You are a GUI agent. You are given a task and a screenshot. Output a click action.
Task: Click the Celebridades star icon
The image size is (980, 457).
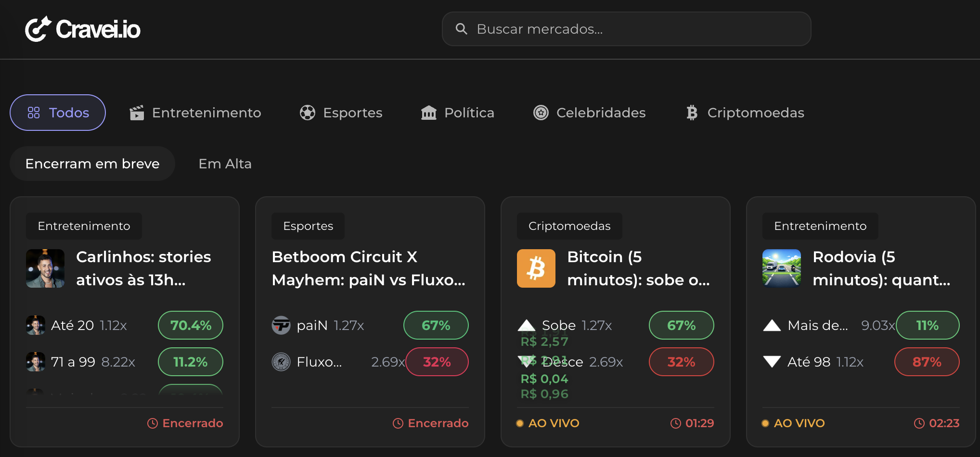coord(541,112)
